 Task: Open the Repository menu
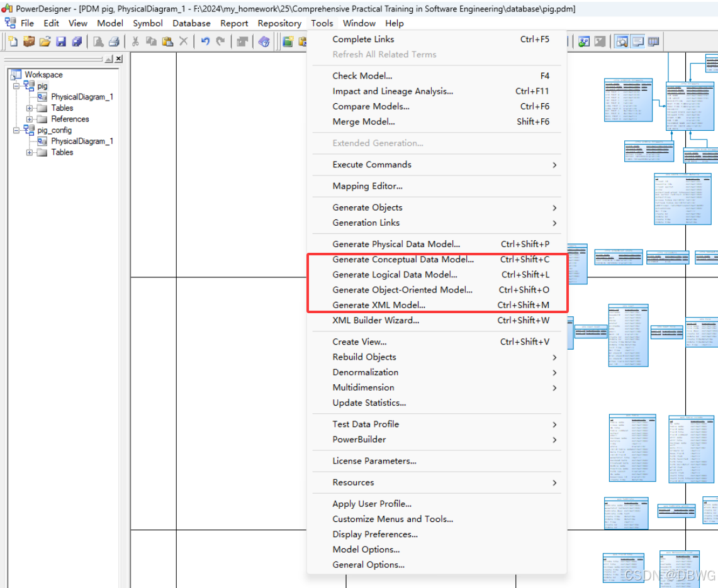[279, 23]
